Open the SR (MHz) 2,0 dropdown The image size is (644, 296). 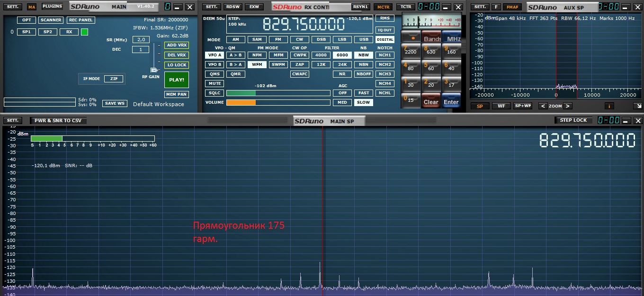pyautogui.click(x=141, y=40)
